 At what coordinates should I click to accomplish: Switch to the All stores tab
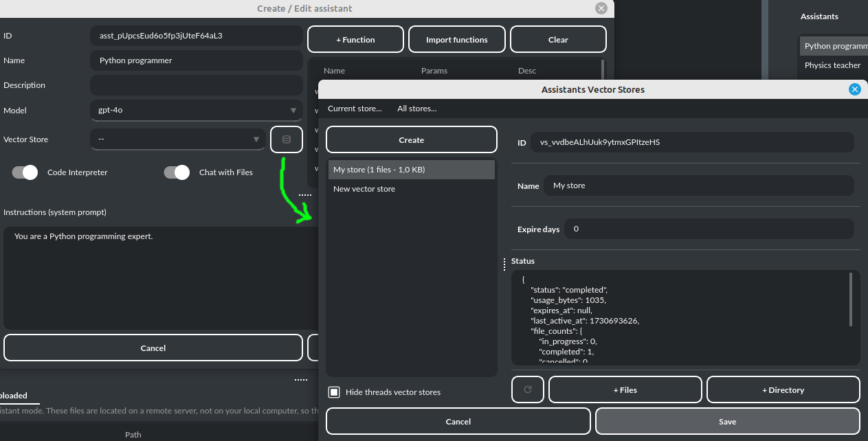(x=418, y=108)
